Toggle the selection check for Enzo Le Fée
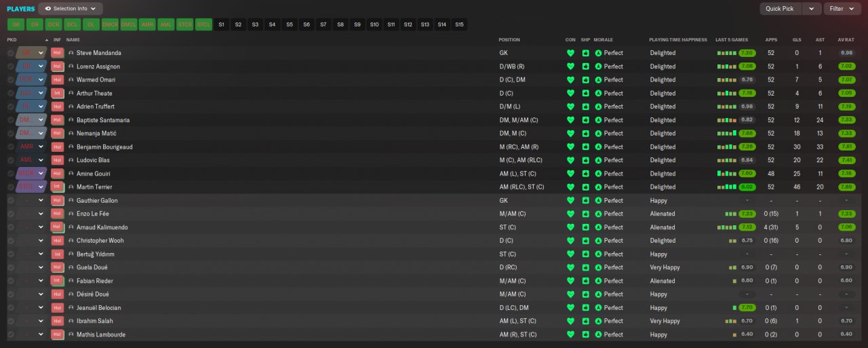The image size is (868, 348). click(11, 214)
